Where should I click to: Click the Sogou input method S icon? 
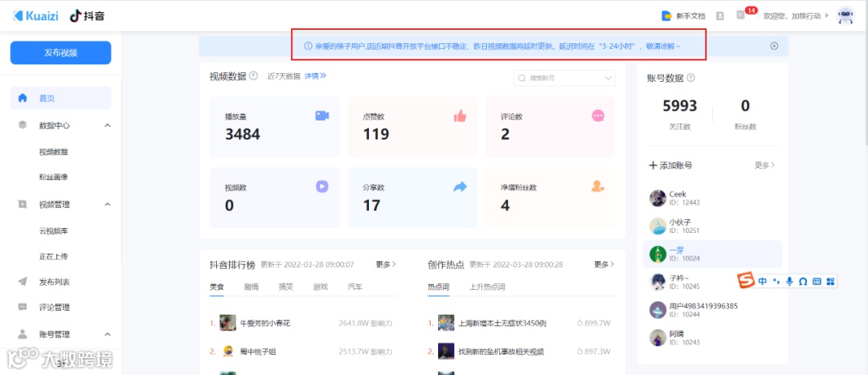point(746,281)
